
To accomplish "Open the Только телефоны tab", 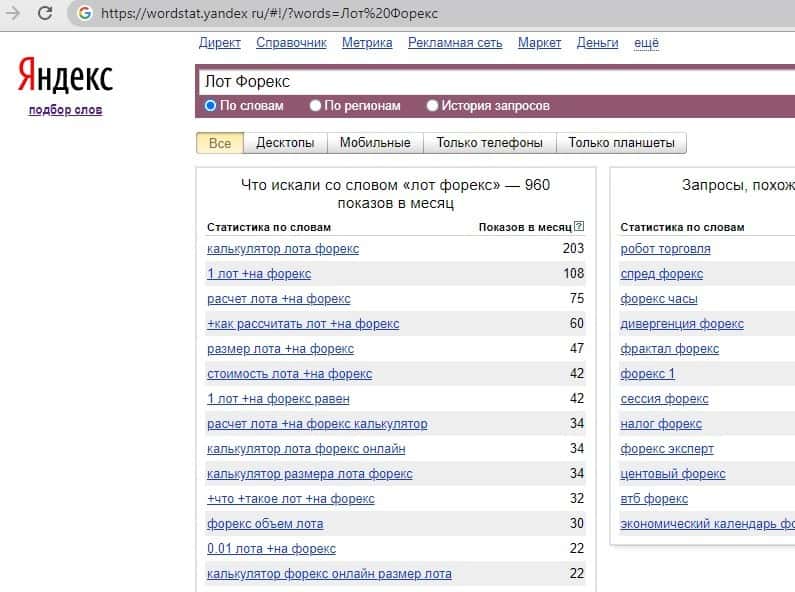I will [489, 143].
